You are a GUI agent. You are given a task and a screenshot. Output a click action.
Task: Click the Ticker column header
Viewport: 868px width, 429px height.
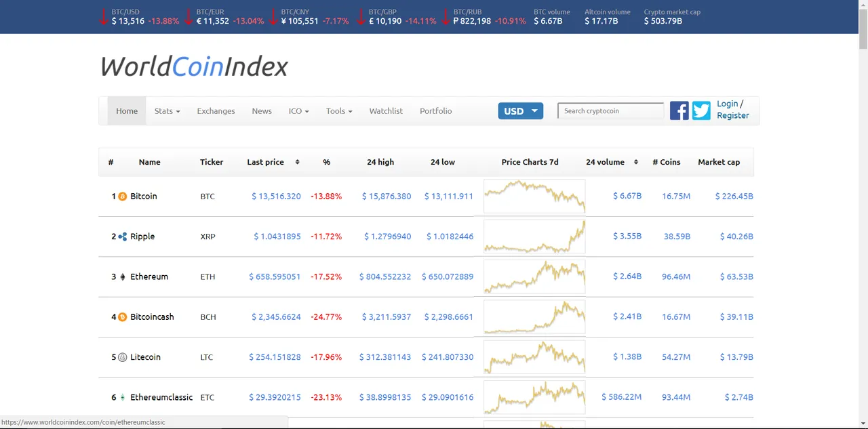pos(212,162)
